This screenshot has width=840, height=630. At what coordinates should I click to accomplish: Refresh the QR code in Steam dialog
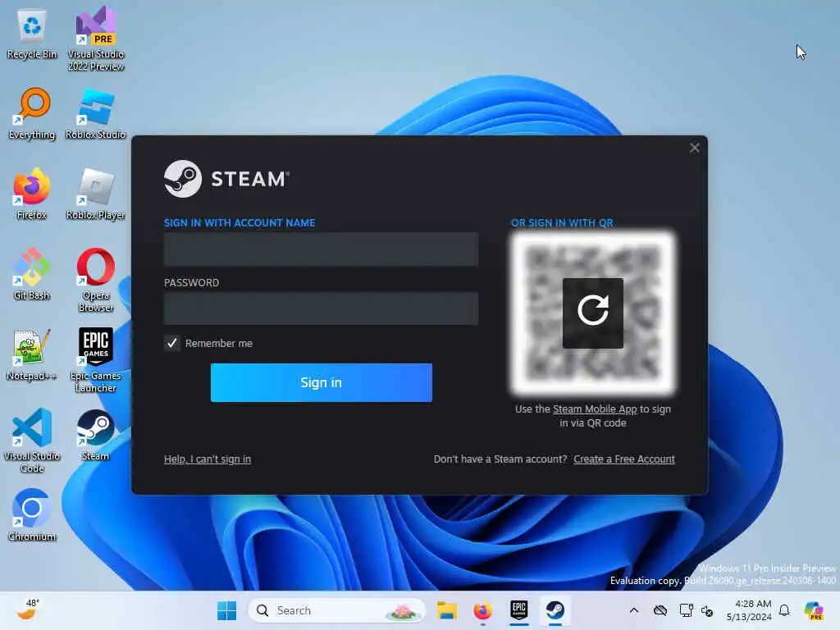pos(592,313)
